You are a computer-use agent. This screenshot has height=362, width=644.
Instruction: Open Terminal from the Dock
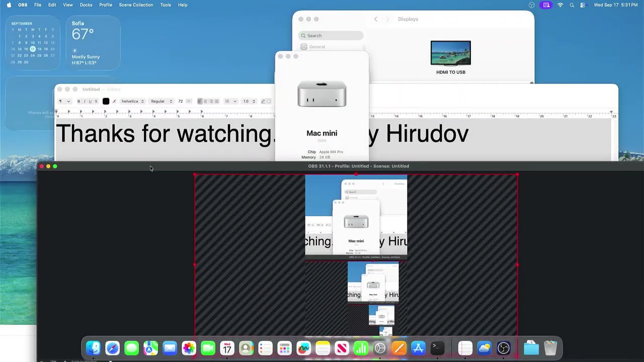coord(437,348)
